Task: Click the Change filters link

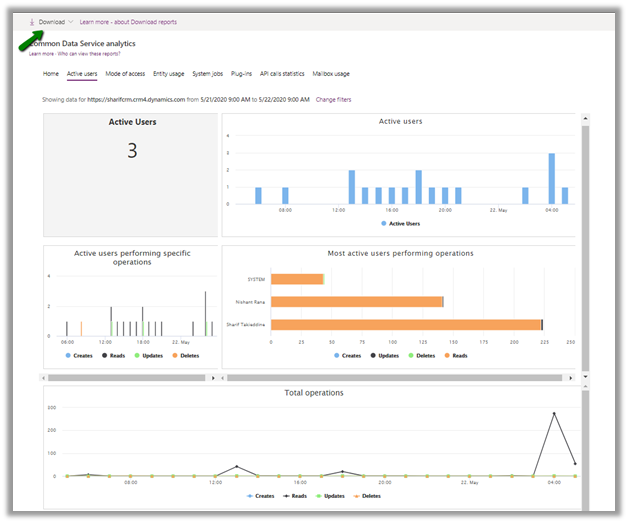Action: click(x=333, y=100)
